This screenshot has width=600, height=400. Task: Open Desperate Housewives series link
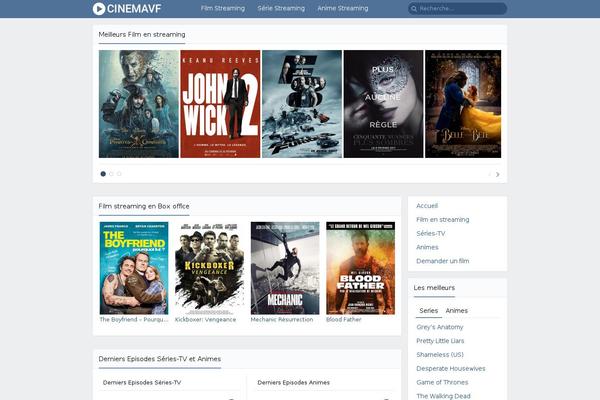[x=451, y=369]
